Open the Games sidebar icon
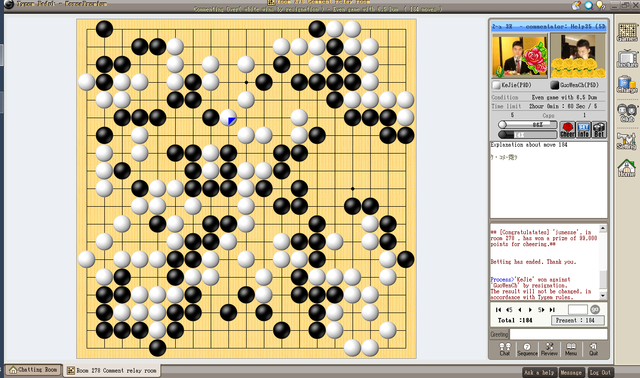640x378 pixels. click(627, 32)
